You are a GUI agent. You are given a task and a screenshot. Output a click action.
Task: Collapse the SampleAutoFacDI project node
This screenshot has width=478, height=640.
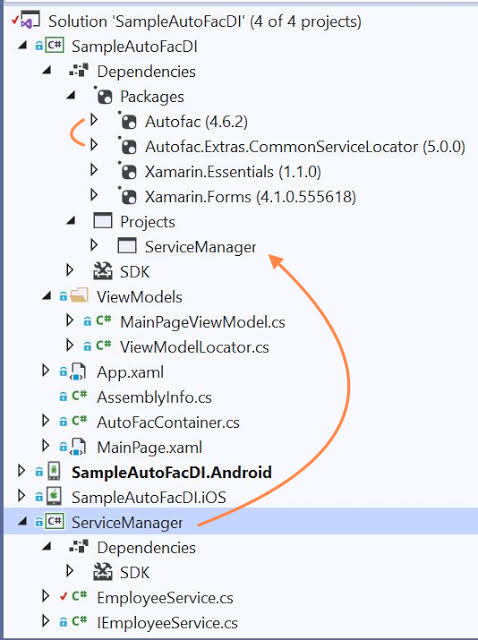click(22, 45)
